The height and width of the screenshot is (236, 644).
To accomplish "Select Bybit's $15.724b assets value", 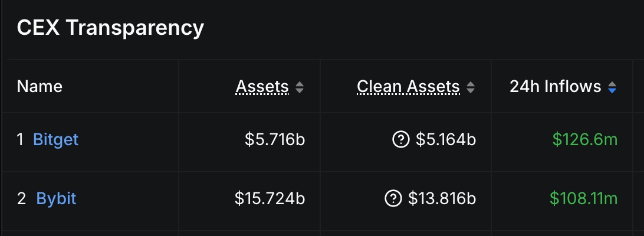I will point(270,199).
